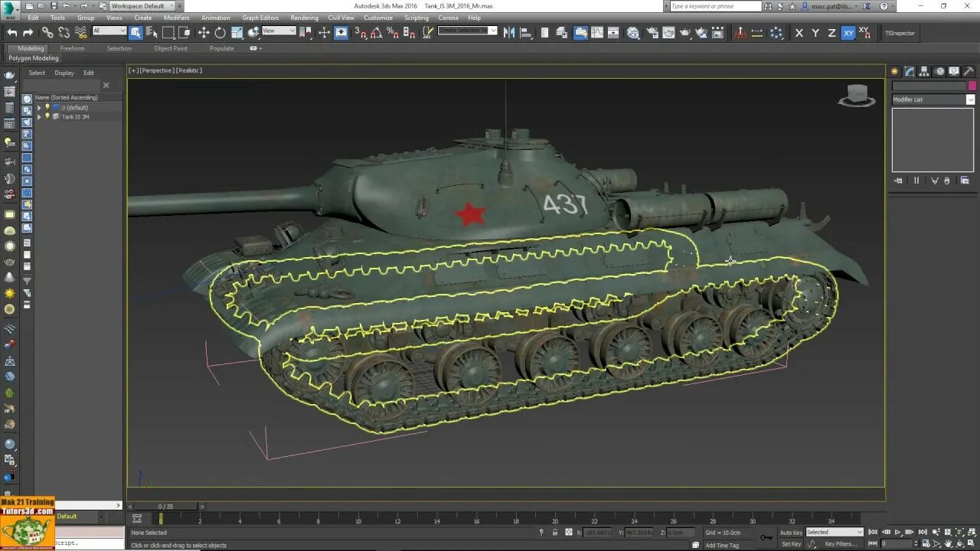Viewport: 980px width, 551px height.
Task: Open the Rendering menu
Action: click(304, 18)
